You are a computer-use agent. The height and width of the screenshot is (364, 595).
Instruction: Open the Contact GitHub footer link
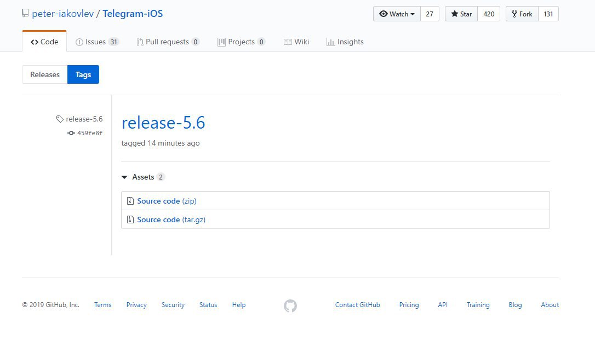357,305
